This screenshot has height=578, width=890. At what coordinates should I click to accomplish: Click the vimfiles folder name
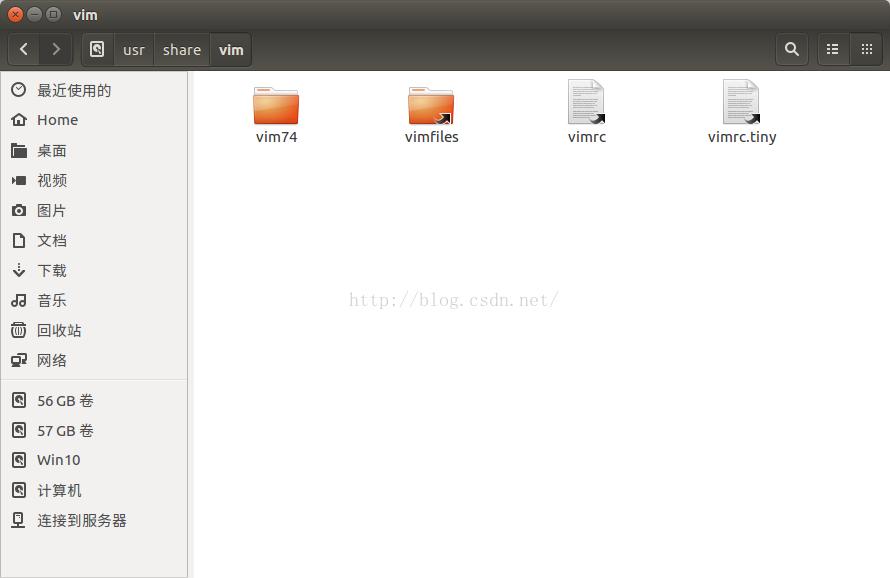(431, 137)
